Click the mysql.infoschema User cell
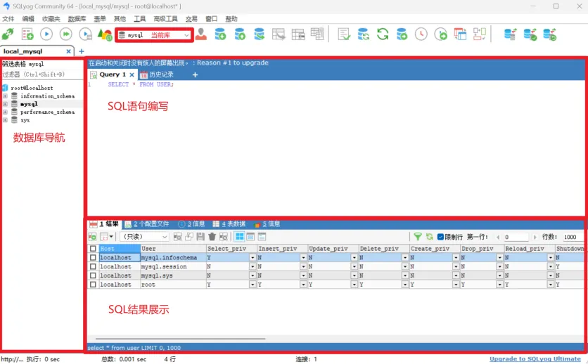The image size is (588, 364). pos(173,258)
